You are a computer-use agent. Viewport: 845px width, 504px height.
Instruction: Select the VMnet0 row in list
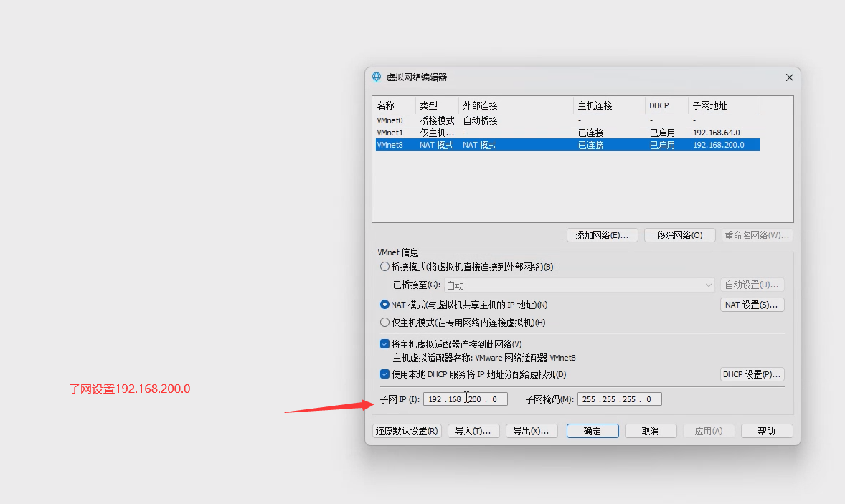click(x=391, y=120)
